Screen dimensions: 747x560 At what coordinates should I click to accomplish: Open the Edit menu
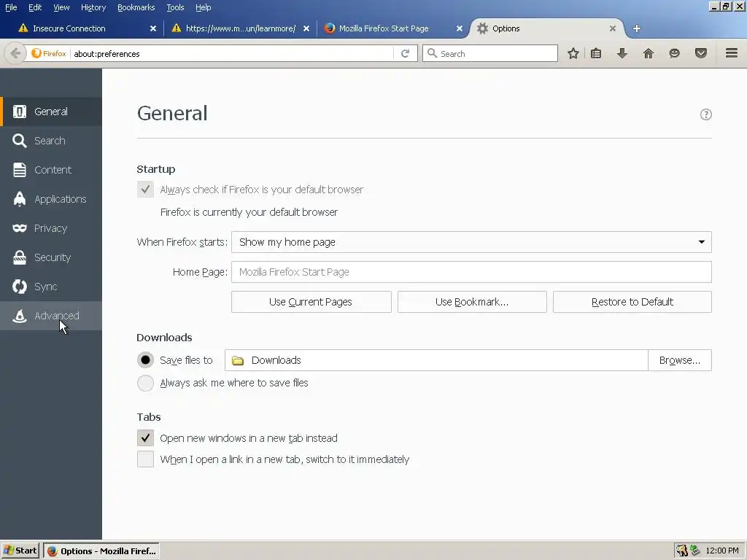35,7
